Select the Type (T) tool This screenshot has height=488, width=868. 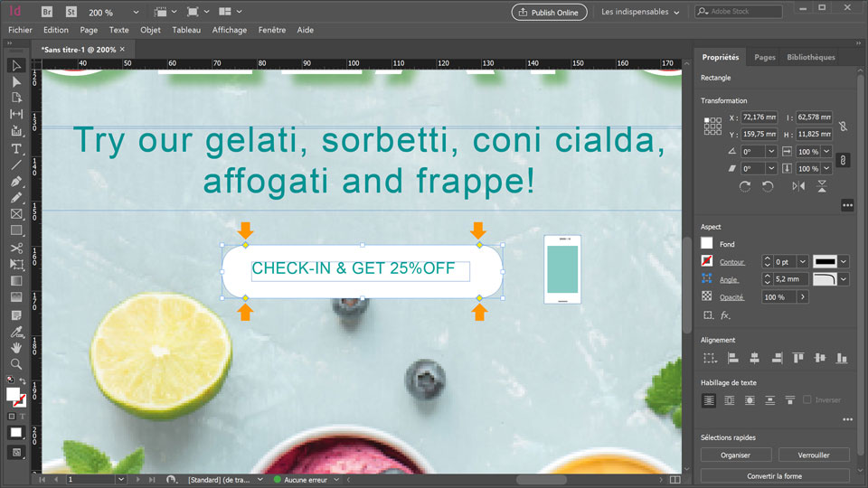[16, 149]
